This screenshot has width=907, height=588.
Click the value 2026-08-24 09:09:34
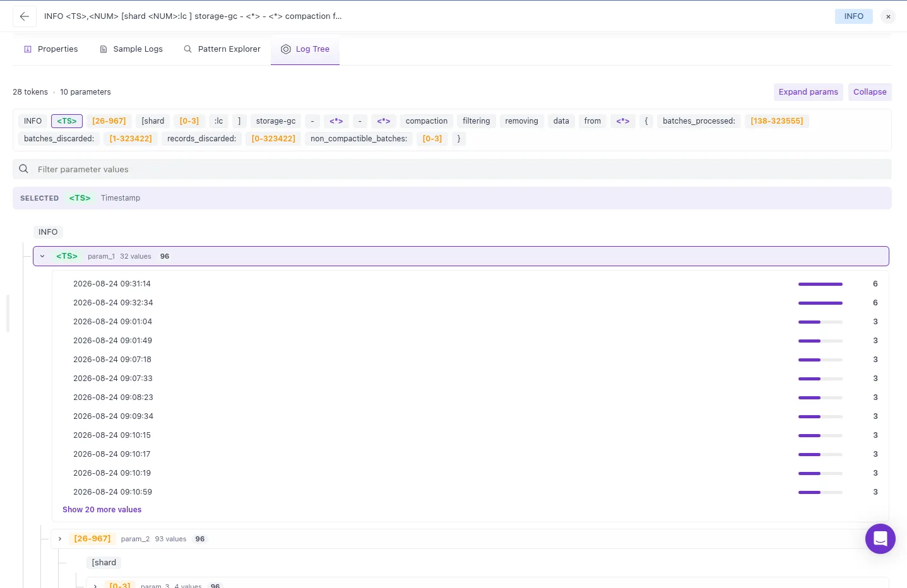pyautogui.click(x=113, y=416)
